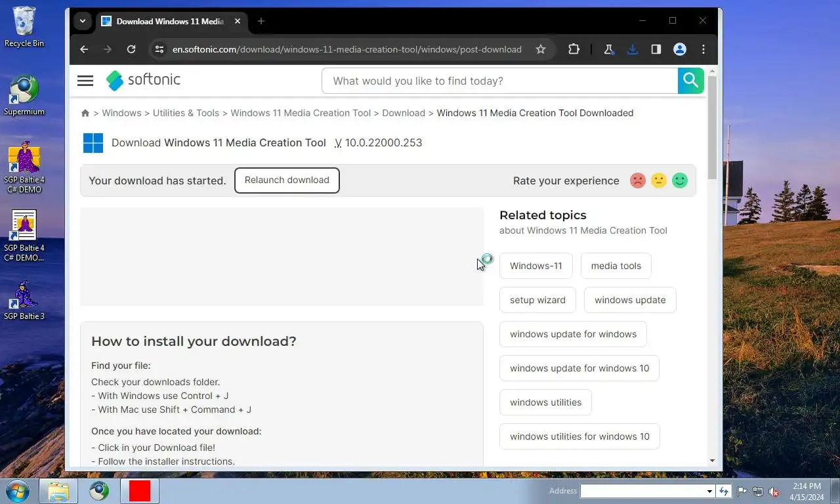Open the browser three-dot menu
Image resolution: width=840 pixels, height=504 pixels.
click(703, 49)
